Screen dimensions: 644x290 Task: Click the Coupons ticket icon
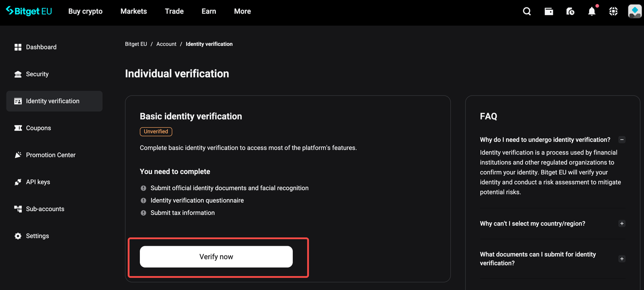(x=18, y=128)
